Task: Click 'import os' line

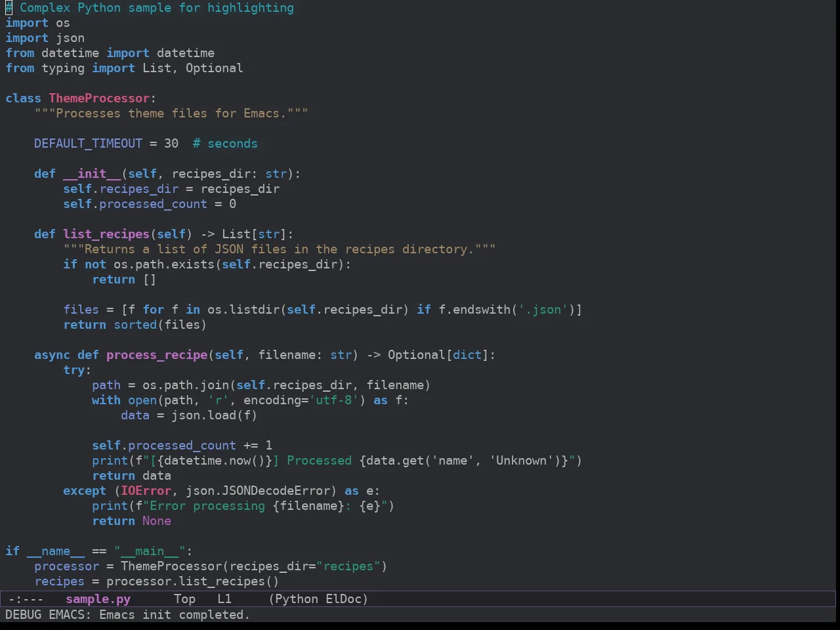Action: [x=37, y=23]
